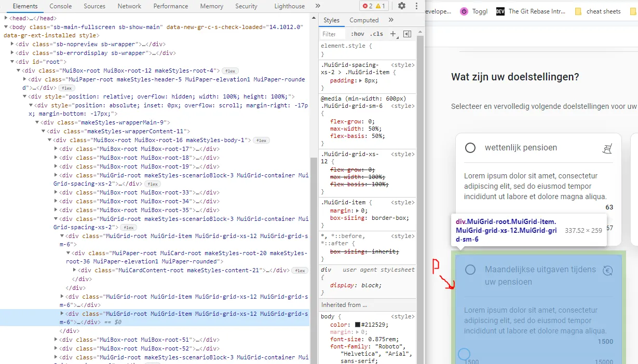Show more DevTools panel tabs chevron
The height and width of the screenshot is (364, 638).
tap(318, 6)
